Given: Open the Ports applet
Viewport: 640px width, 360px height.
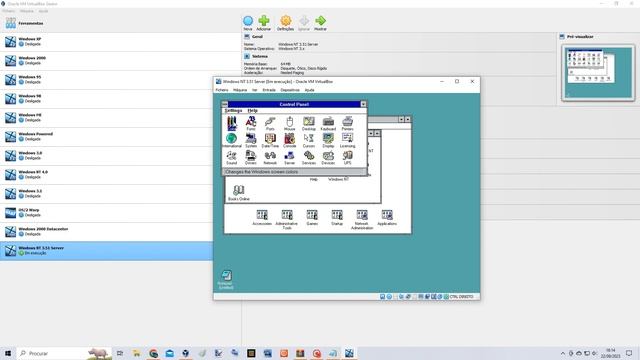Looking at the screenshot, I should [270, 123].
